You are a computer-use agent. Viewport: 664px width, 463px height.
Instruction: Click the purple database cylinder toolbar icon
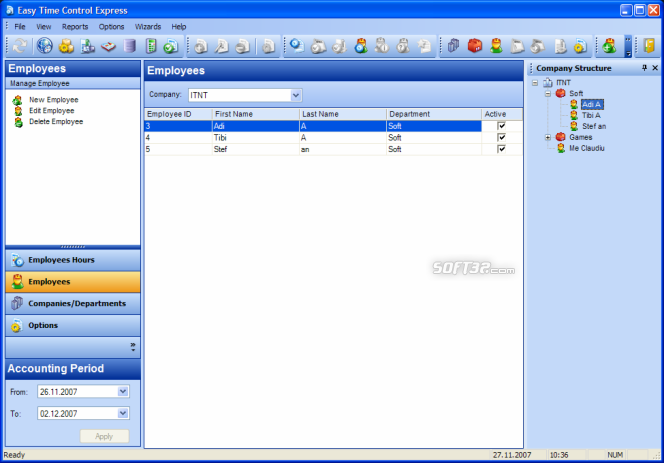(x=130, y=46)
